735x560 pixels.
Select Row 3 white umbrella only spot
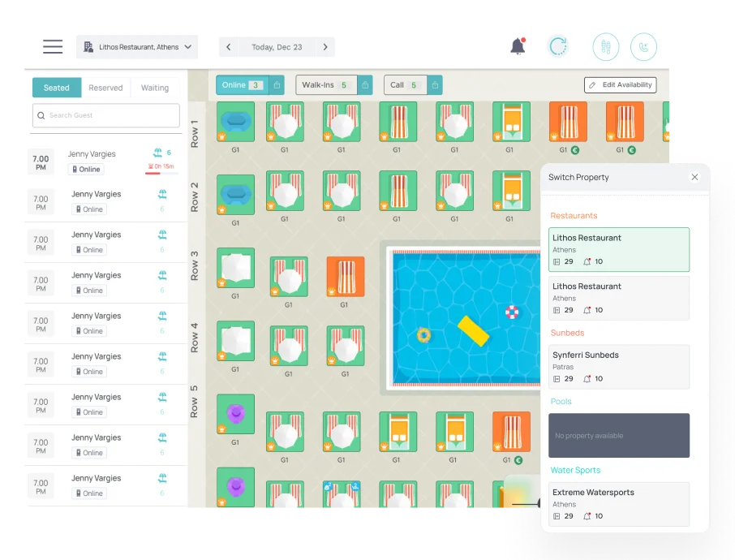(235, 268)
